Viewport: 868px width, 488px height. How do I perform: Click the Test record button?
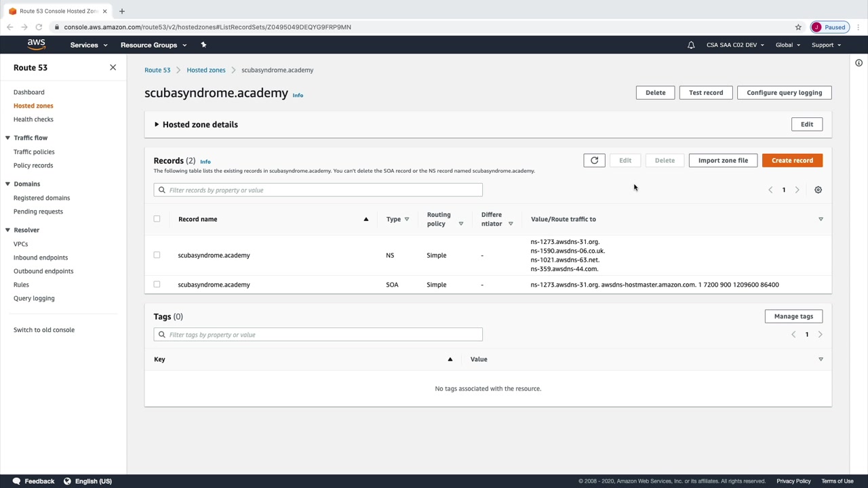[706, 93]
